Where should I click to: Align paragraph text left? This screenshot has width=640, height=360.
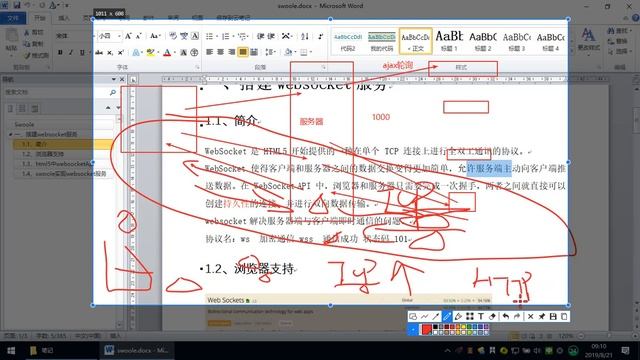click(x=209, y=52)
